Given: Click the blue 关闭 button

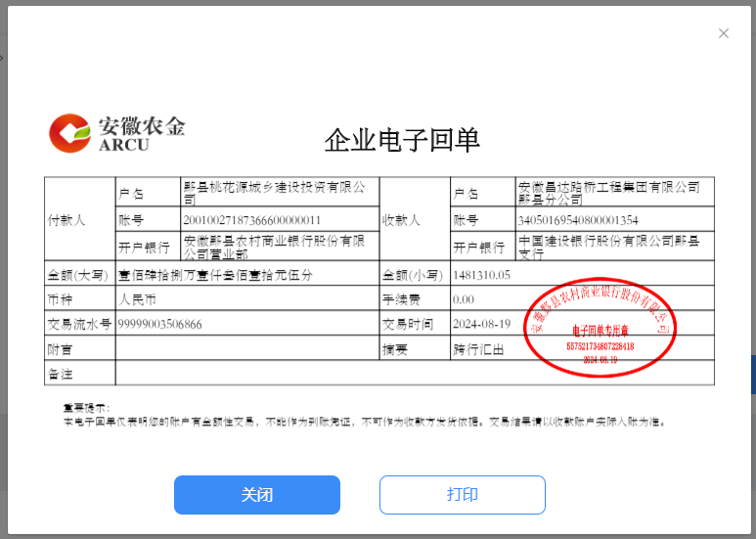Looking at the screenshot, I should click(257, 495).
